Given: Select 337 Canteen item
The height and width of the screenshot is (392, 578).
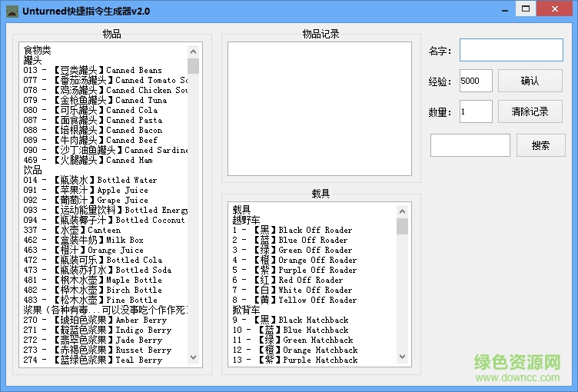Looking at the screenshot, I should click(72, 230).
